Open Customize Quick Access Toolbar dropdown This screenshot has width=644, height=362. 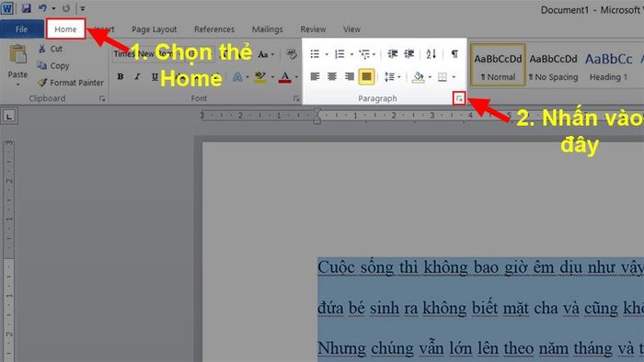[83, 8]
